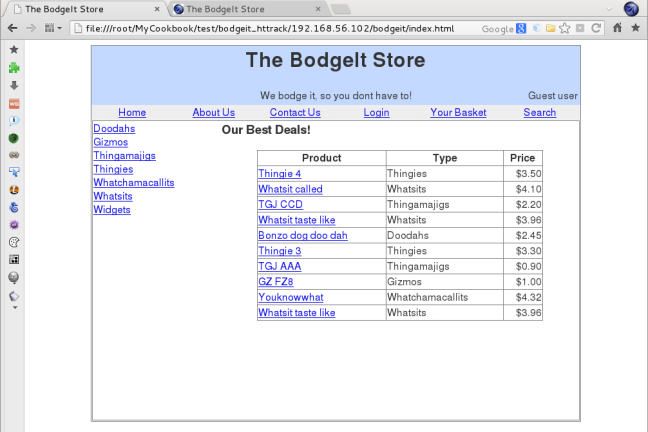Open the Login navigation link
Image resolution: width=648 pixels, height=432 pixels.
coord(376,112)
